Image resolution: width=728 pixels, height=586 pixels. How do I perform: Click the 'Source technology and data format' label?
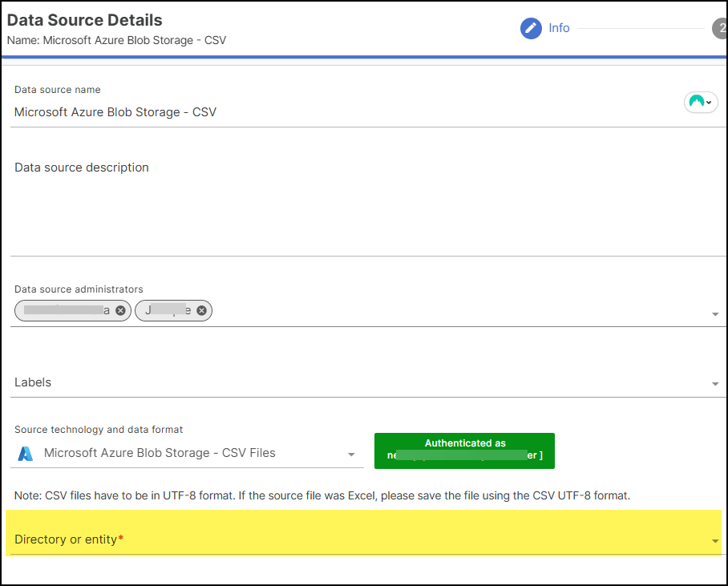(99, 430)
